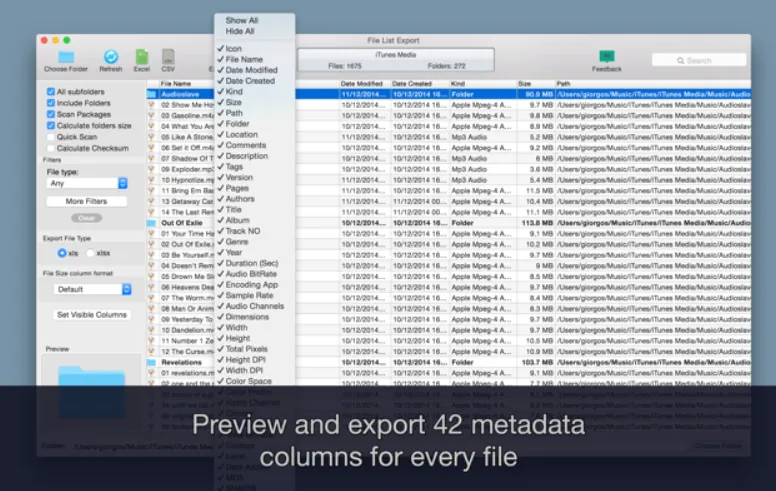Export list with the Excel icon

pyautogui.click(x=142, y=57)
